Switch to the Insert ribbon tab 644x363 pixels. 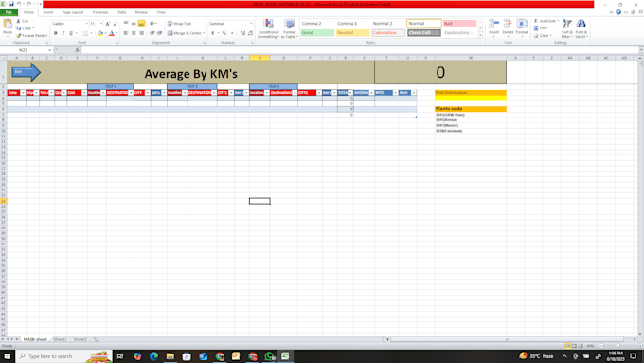pyautogui.click(x=48, y=12)
